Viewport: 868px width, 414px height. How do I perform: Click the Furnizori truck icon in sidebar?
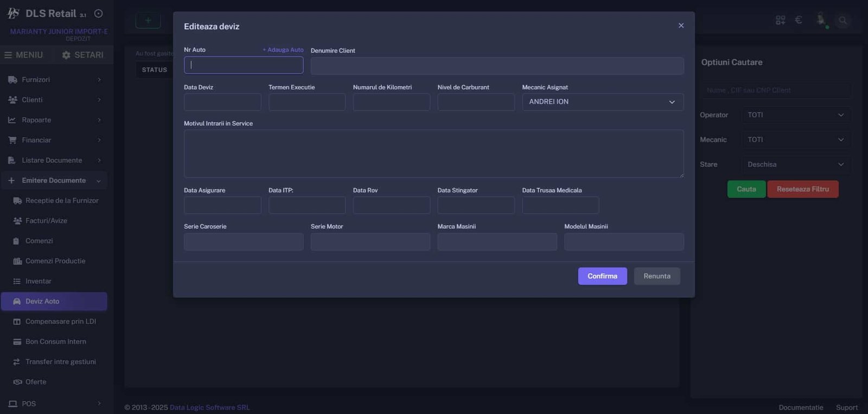click(12, 80)
